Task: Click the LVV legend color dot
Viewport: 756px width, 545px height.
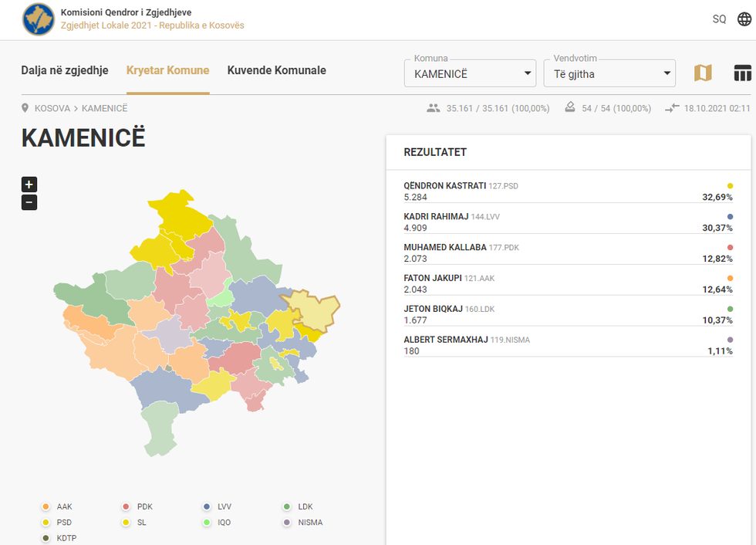Action: [207, 507]
